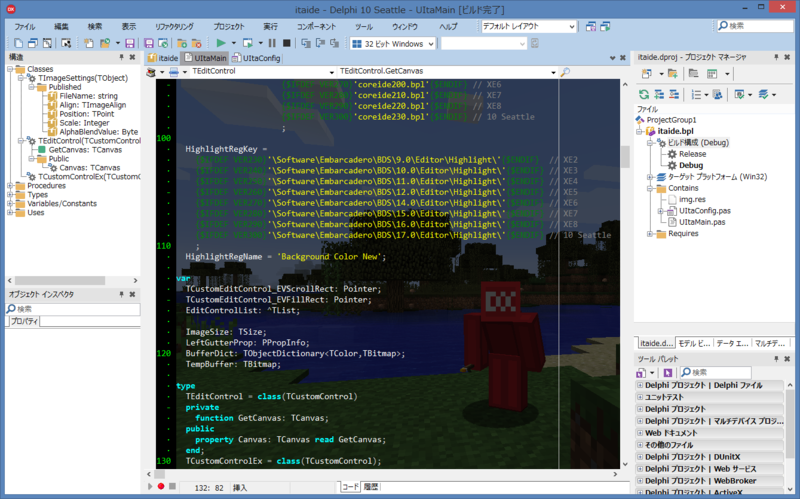Click the magnifier icon beside method combo box
This screenshot has width=800, height=499.
[565, 72]
